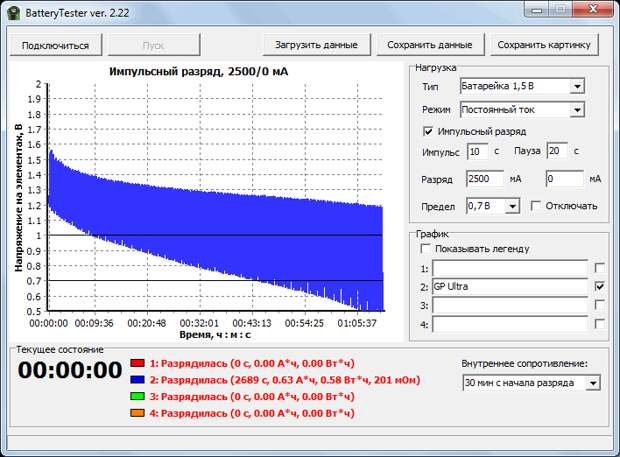Open the Тип dropdown showing Батарейка 1,5 В
This screenshot has width=620, height=457.
pyautogui.click(x=522, y=86)
